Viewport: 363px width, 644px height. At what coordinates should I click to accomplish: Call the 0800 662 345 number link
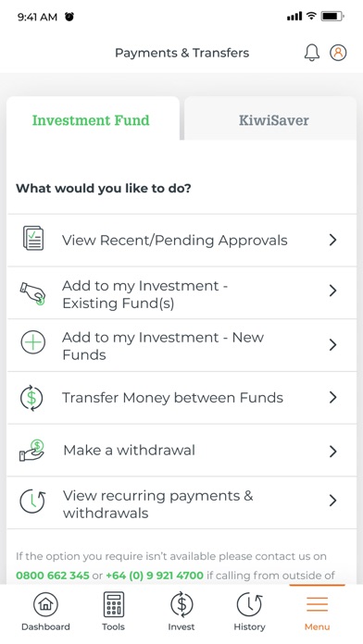53,575
